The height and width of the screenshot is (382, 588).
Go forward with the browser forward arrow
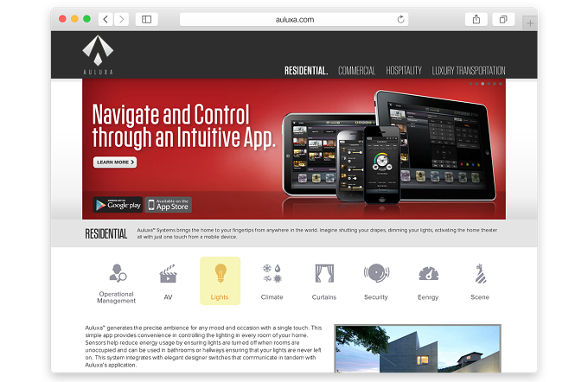(121, 19)
